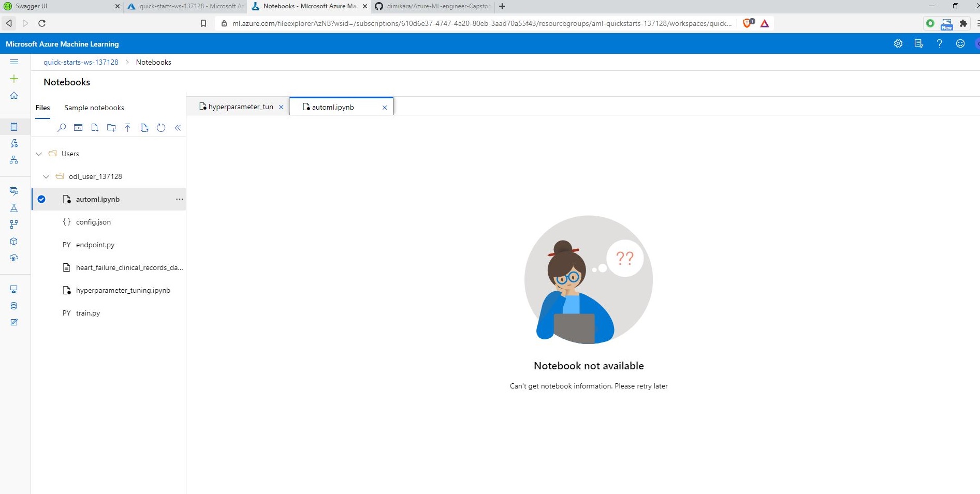Collapse the odl_user_137128 folder chevron
The image size is (980, 494).
coord(46,176)
